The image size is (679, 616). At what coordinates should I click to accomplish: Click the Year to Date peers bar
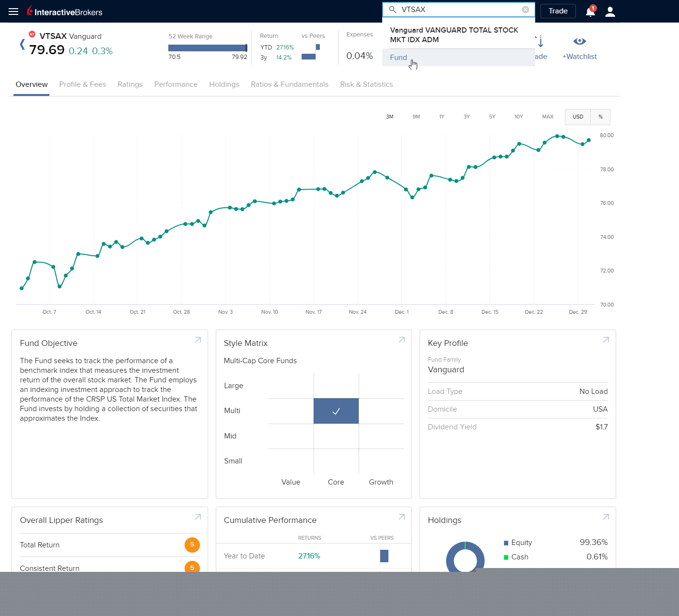click(384, 556)
